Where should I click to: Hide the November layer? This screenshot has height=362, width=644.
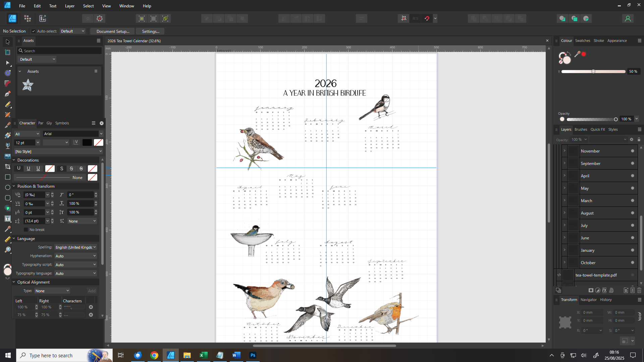click(632, 151)
